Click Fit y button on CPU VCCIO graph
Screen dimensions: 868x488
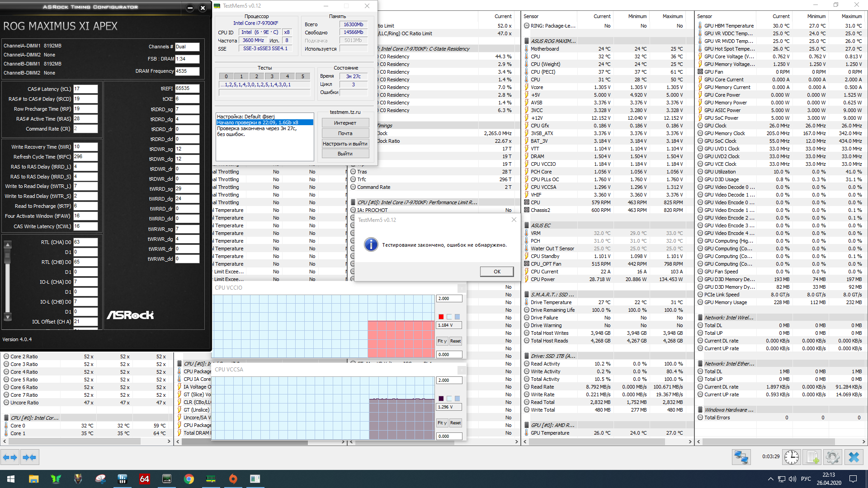[442, 341]
